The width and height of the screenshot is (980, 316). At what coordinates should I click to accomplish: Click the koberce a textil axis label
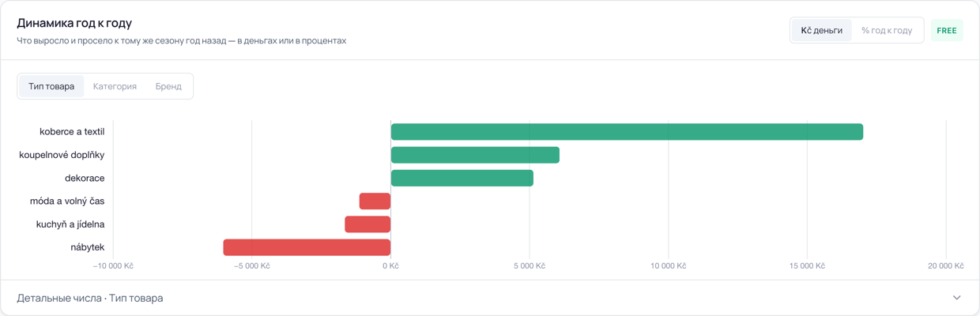tap(72, 132)
